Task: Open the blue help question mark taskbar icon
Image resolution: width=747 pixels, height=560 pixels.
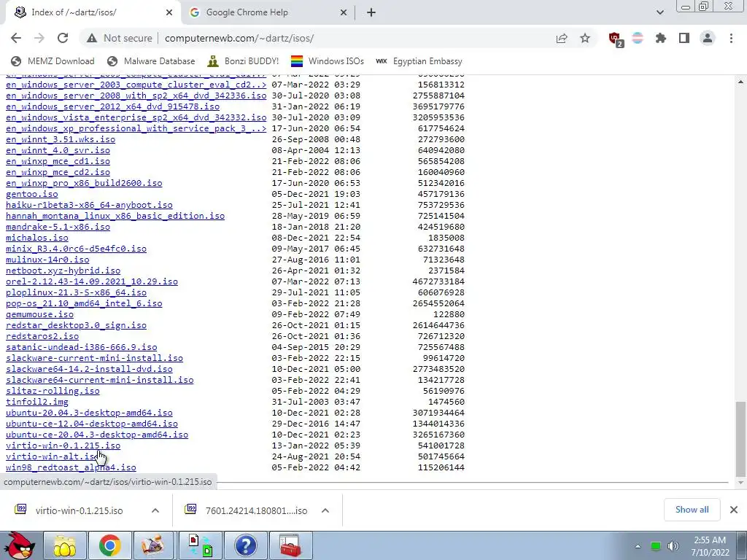Action: 245,545
